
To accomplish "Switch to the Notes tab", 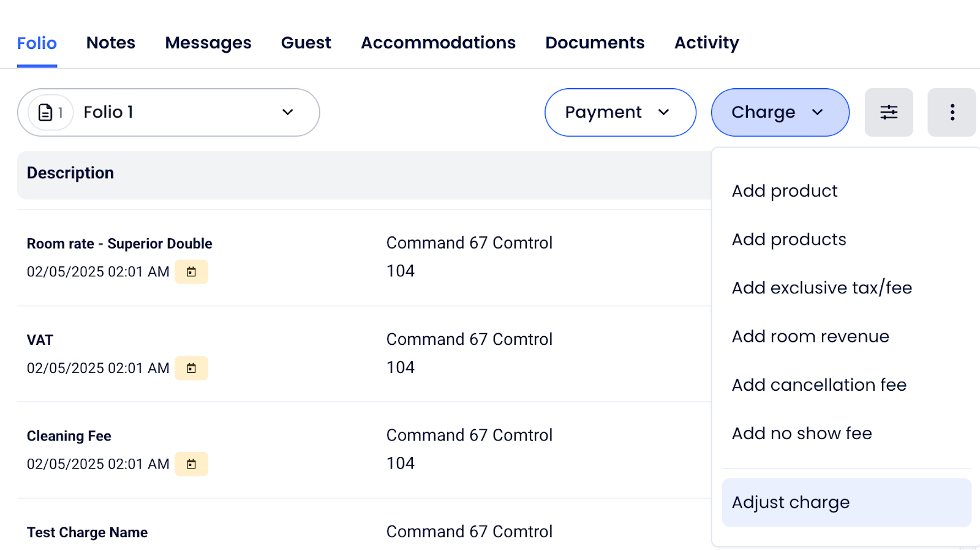I will pyautogui.click(x=111, y=43).
